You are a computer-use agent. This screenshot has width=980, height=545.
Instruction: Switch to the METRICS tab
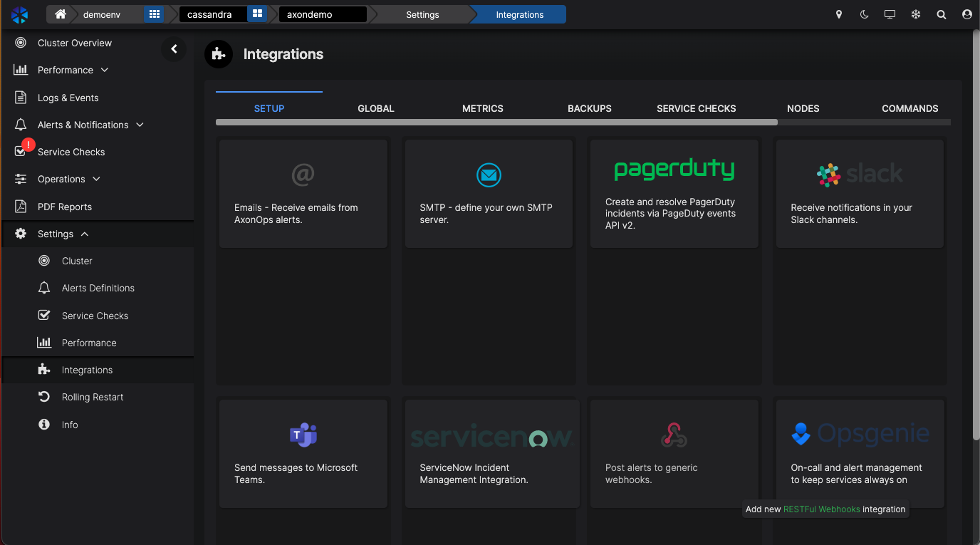pos(483,108)
